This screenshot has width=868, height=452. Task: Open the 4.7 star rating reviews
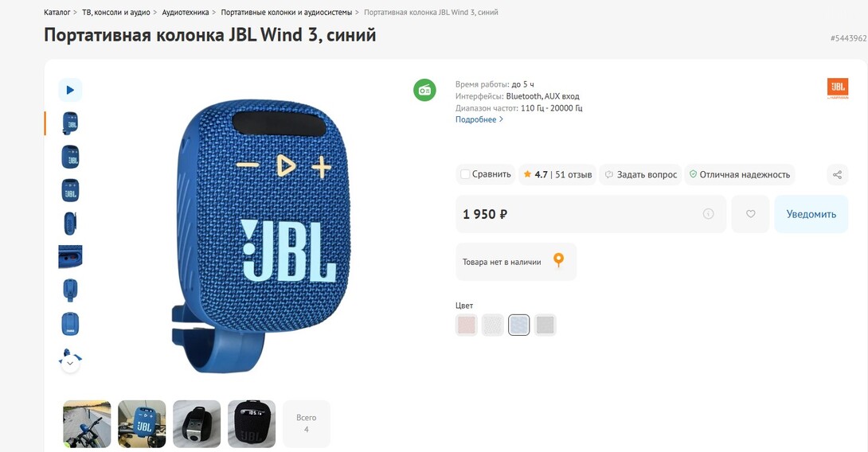(557, 175)
